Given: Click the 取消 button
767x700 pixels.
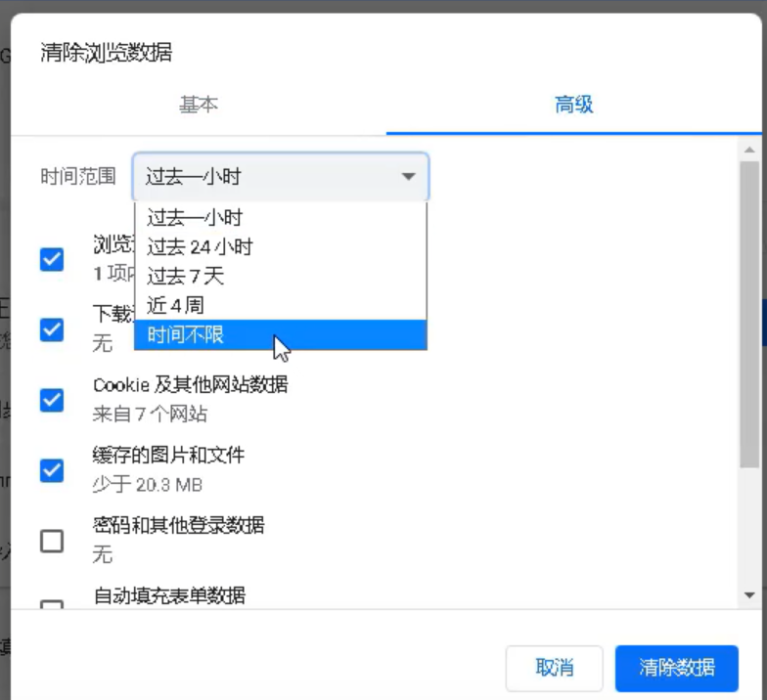Looking at the screenshot, I should pos(554,669).
